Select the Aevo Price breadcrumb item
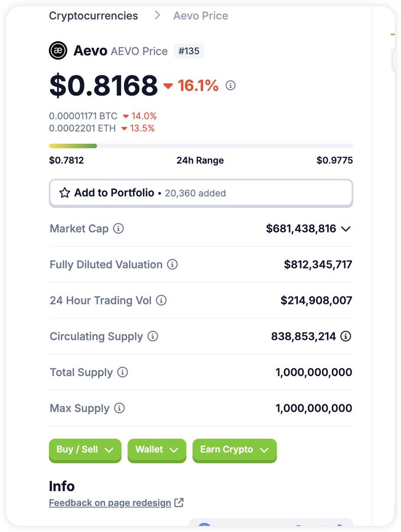Screen dimensions: 401x532 [x=201, y=15]
